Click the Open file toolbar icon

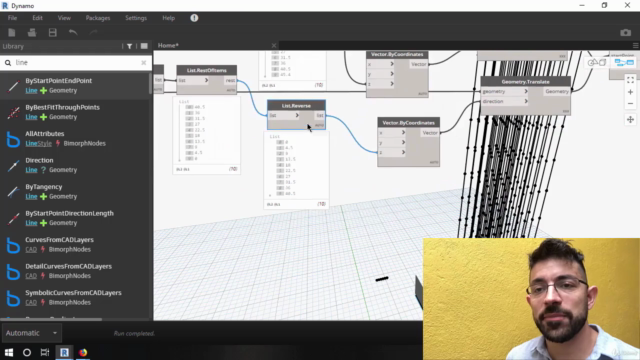(x=32, y=33)
